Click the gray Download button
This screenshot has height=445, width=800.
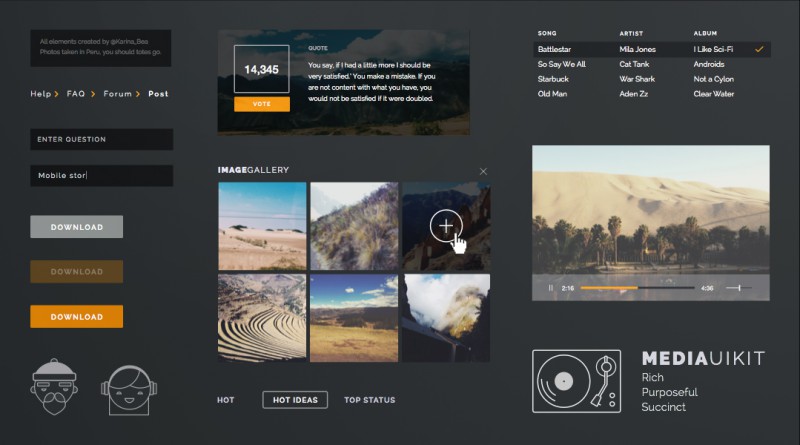77,227
